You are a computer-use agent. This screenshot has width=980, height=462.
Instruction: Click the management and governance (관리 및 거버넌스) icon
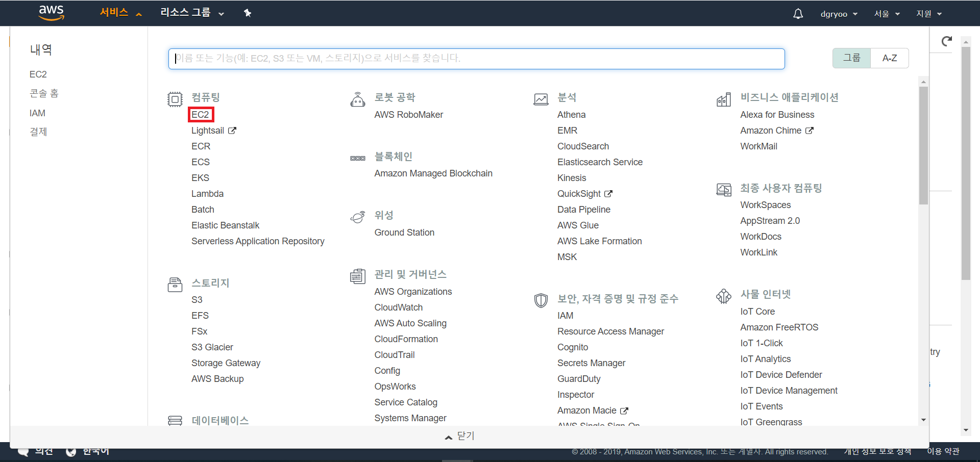pos(358,276)
